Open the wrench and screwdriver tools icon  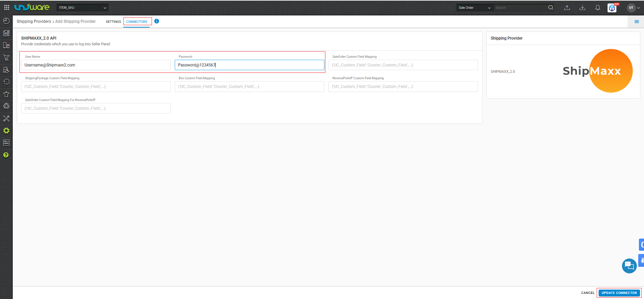click(6, 118)
